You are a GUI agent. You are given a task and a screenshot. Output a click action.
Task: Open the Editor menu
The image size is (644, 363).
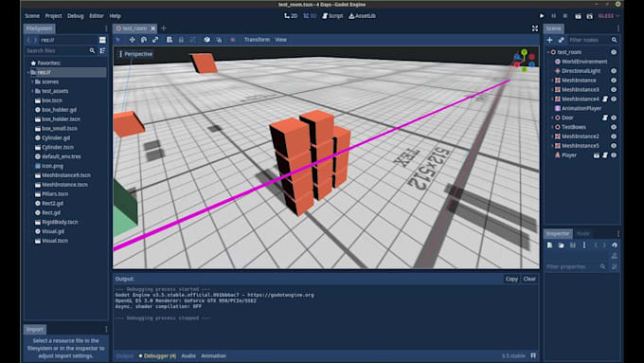coord(97,16)
